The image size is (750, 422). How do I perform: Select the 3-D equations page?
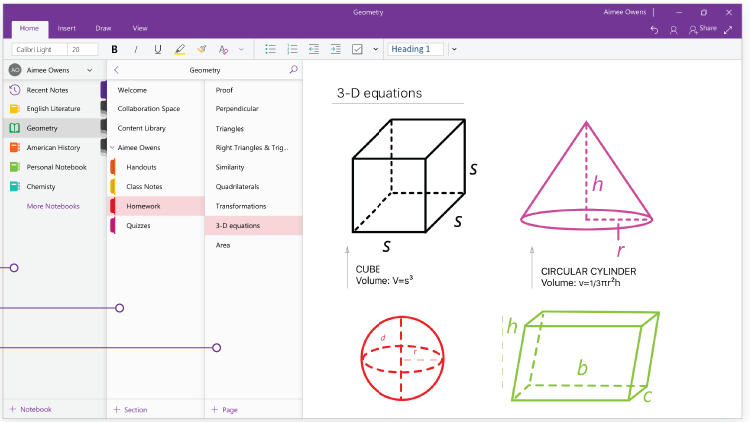click(x=254, y=226)
